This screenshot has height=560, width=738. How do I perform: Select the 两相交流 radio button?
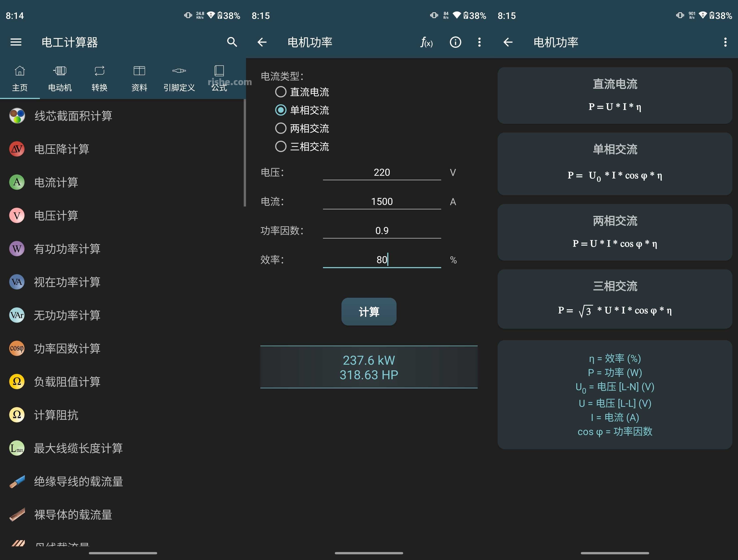(281, 128)
